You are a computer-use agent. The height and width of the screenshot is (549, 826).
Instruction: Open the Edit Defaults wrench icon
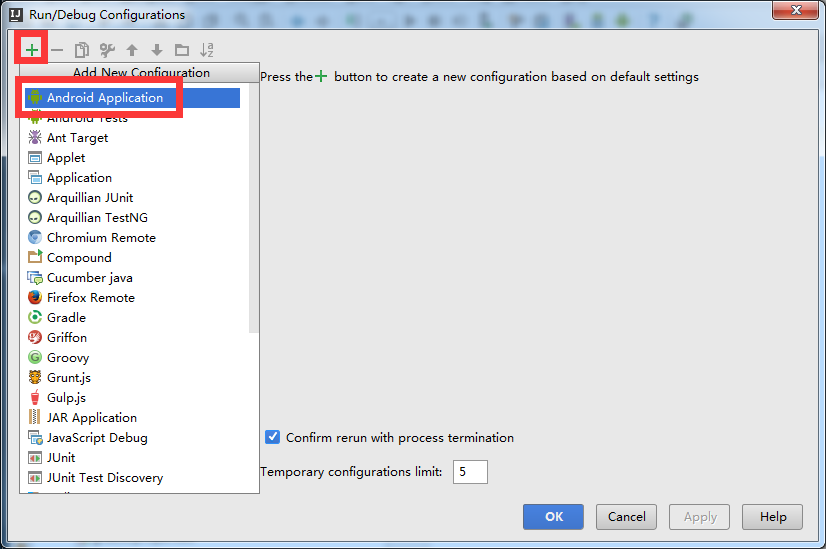(107, 50)
